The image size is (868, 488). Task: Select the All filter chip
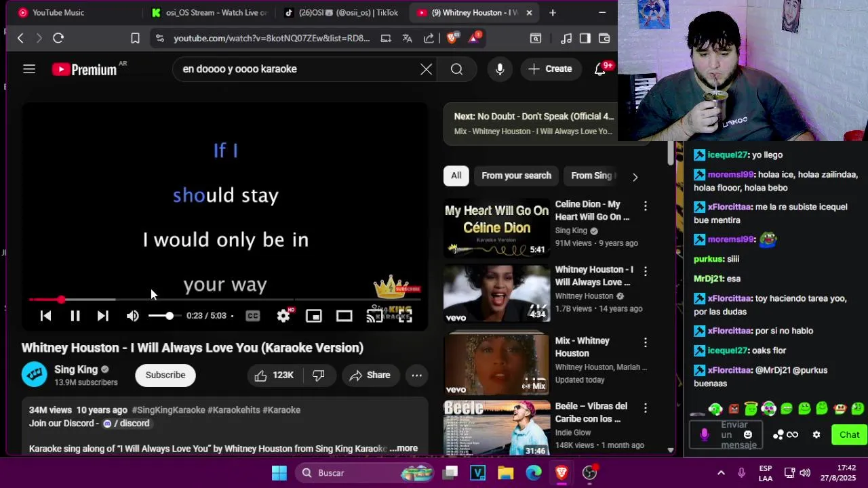pyautogui.click(x=456, y=176)
